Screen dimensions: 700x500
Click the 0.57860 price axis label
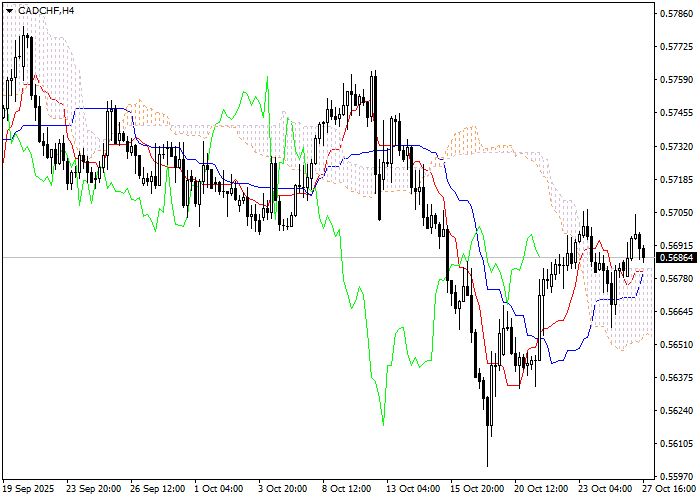[677, 15]
